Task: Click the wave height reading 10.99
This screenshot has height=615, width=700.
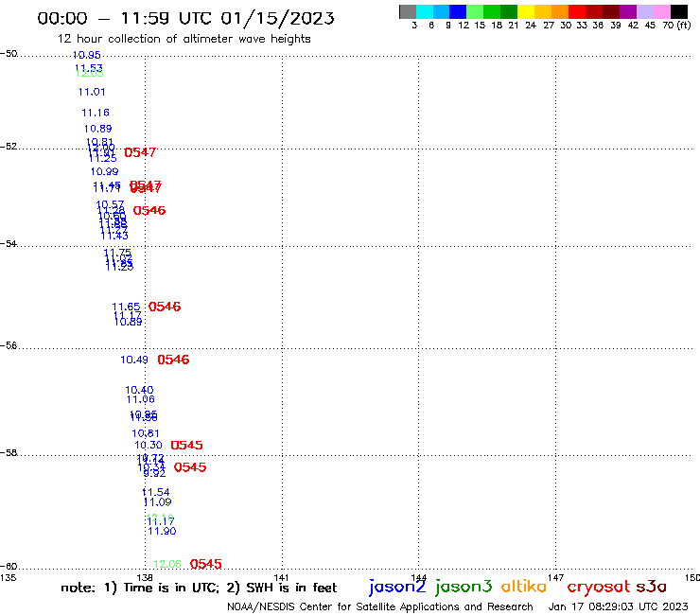Action: click(x=104, y=171)
